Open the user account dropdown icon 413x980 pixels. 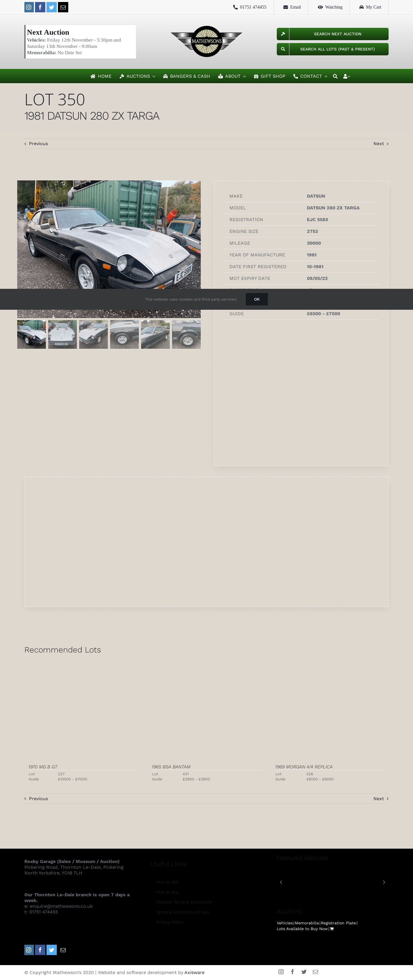coord(346,76)
